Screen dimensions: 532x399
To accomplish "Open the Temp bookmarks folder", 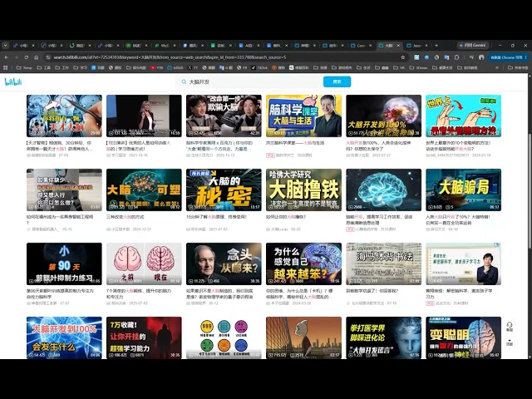I will pyautogui.click(x=24, y=67).
